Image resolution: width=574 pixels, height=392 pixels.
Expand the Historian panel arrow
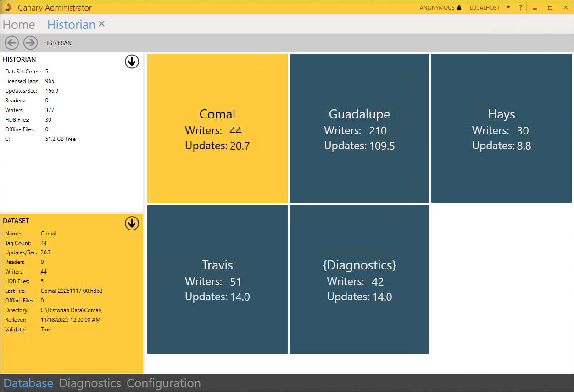(132, 62)
